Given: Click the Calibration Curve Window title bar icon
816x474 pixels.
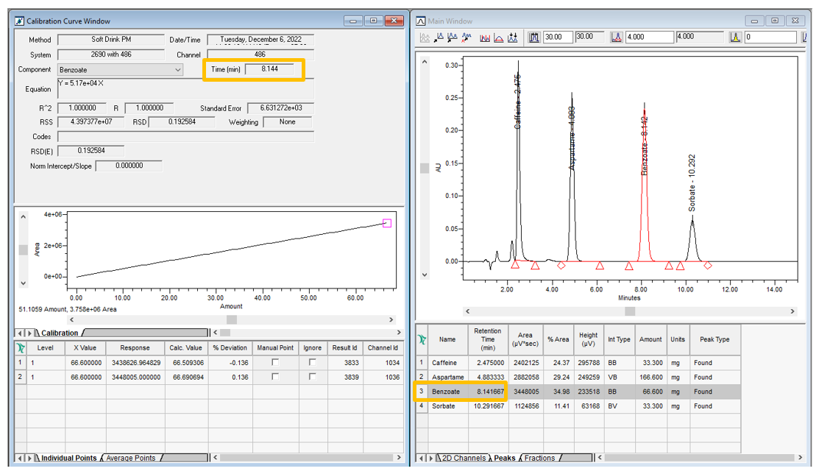Looking at the screenshot, I should click(x=19, y=21).
